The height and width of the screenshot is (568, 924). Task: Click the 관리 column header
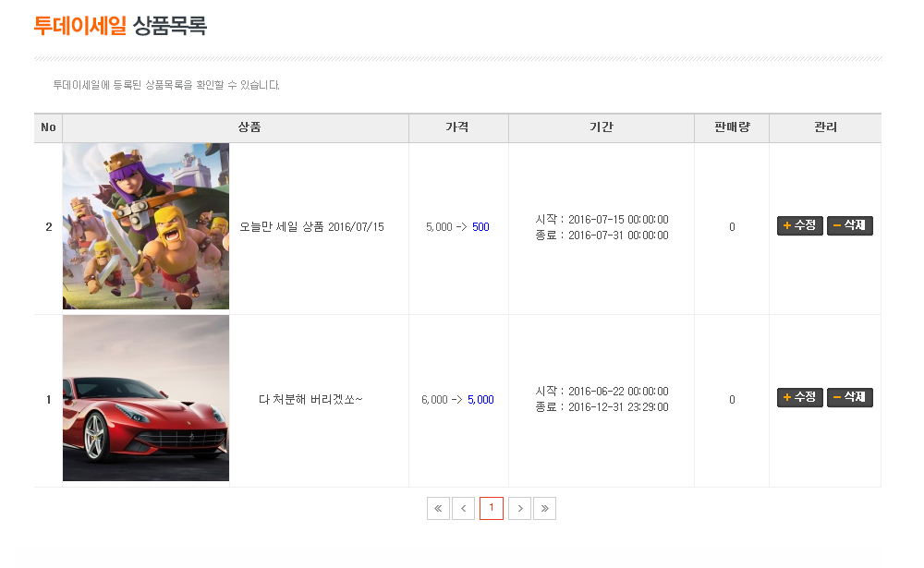(x=825, y=127)
